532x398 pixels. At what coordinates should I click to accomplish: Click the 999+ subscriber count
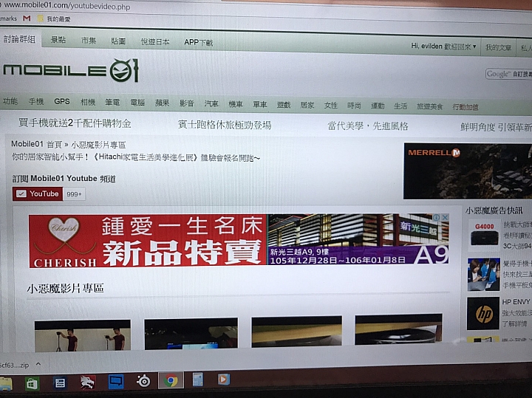[x=74, y=194]
